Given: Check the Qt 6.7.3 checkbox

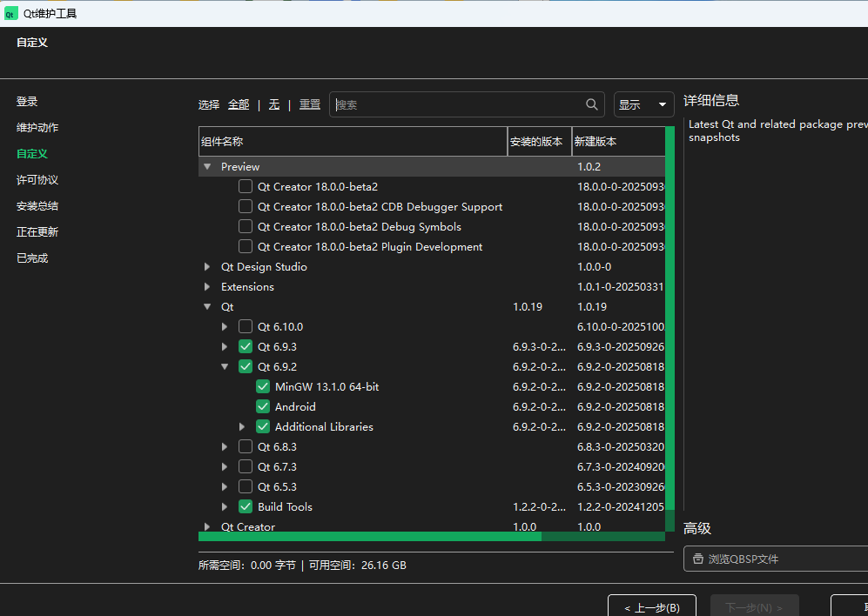Looking at the screenshot, I should coord(246,466).
